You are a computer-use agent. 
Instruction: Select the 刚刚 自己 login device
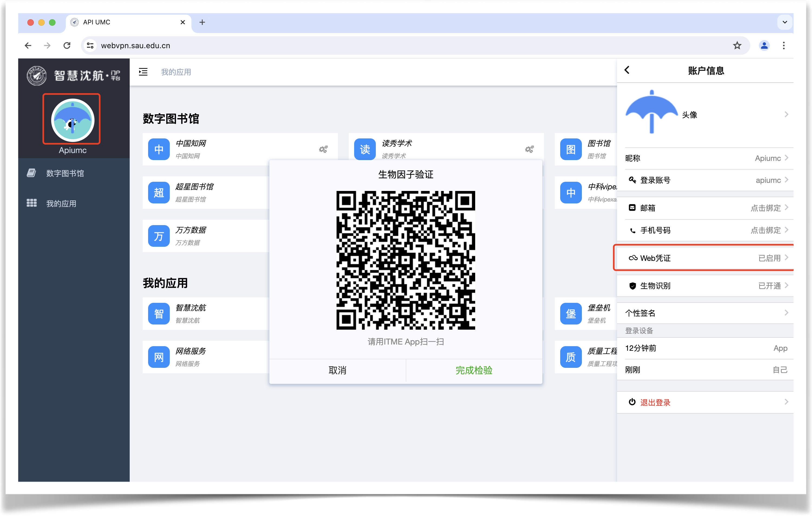coord(705,370)
